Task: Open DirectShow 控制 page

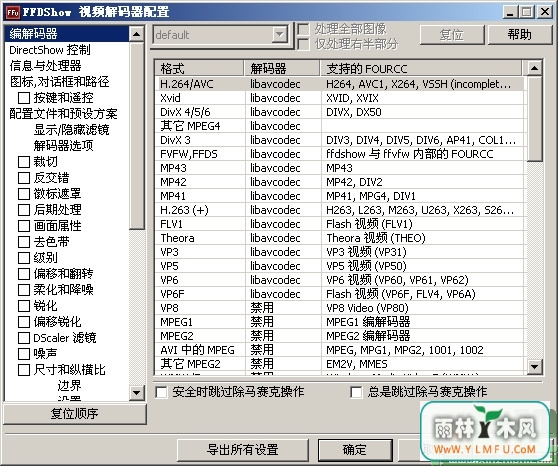Action: click(x=50, y=50)
